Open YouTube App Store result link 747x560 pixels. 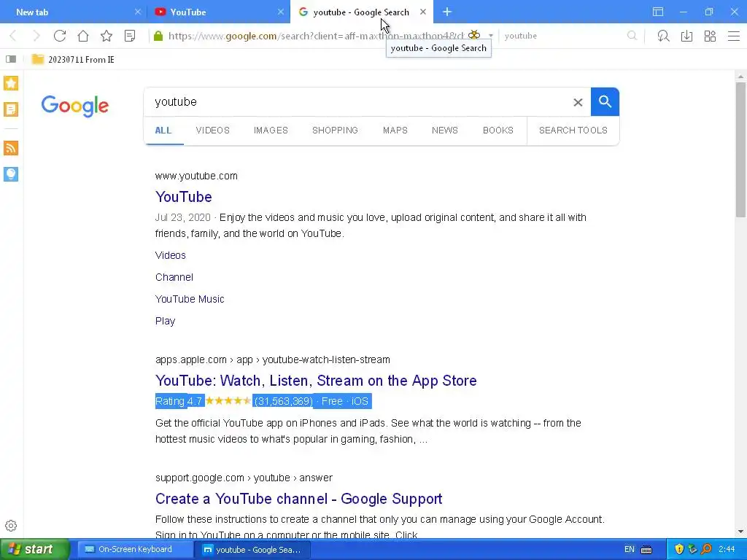point(316,381)
